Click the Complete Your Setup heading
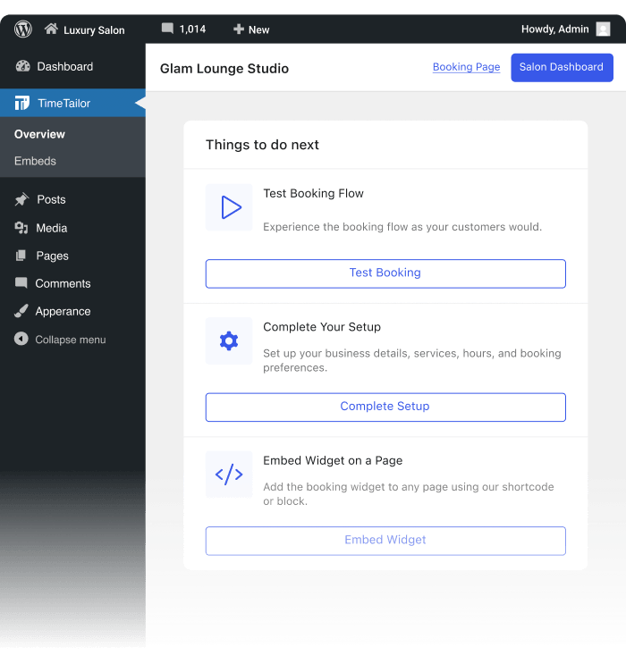Screen dimensions: 626x672 [322, 327]
